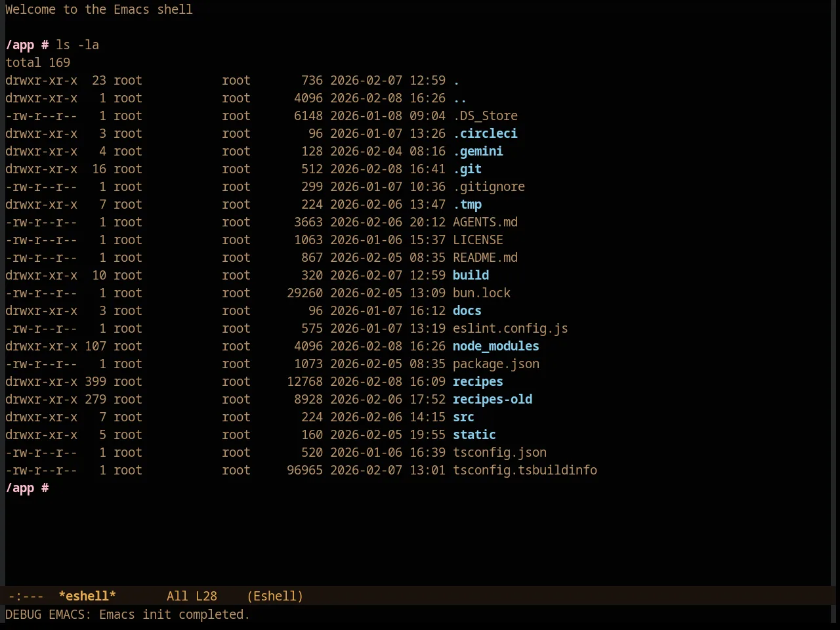This screenshot has height=630, width=840.
Task: Click the 96965 file size value
Action: click(x=304, y=470)
